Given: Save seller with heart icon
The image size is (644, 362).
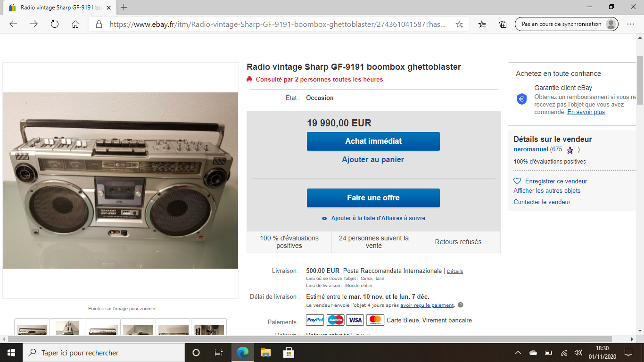Looking at the screenshot, I should coord(517,181).
